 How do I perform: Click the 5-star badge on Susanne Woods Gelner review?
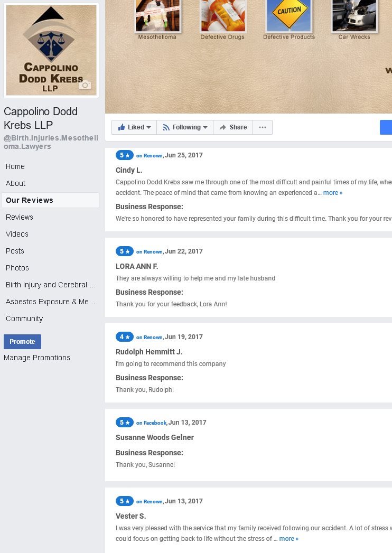pos(125,423)
